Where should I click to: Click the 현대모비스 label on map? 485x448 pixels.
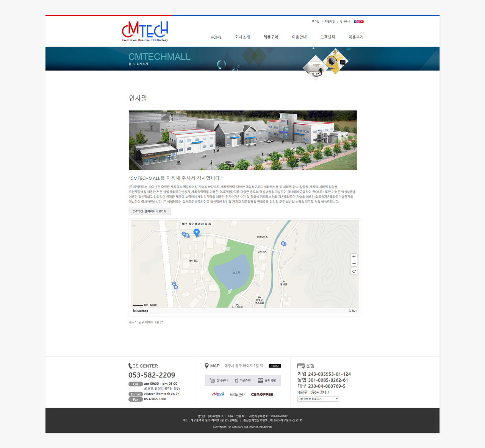[262, 237]
